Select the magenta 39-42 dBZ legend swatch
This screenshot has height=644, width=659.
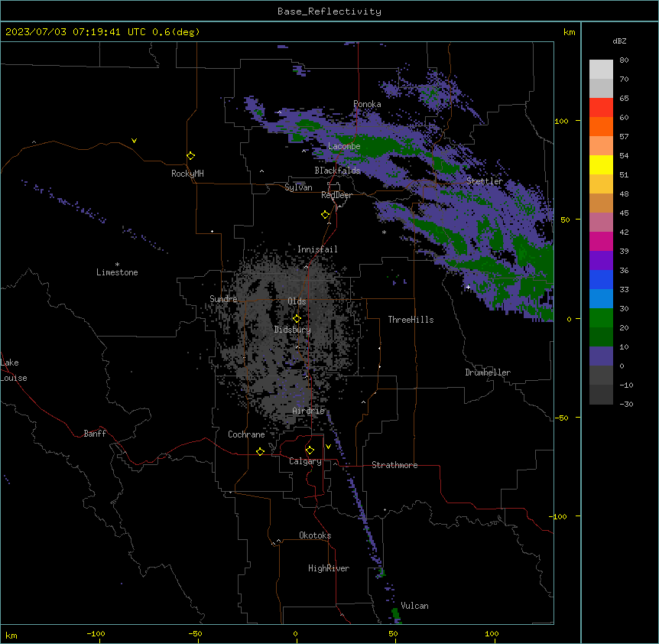pyautogui.click(x=601, y=241)
